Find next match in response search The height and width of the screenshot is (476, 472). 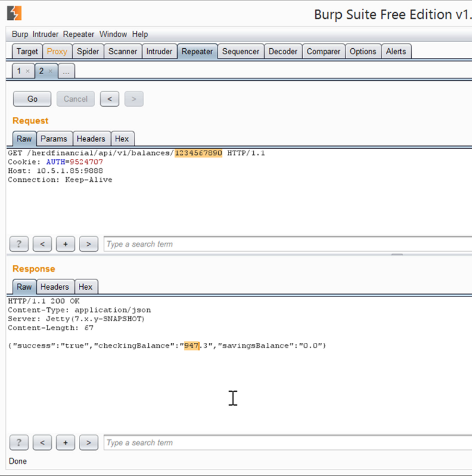click(89, 443)
